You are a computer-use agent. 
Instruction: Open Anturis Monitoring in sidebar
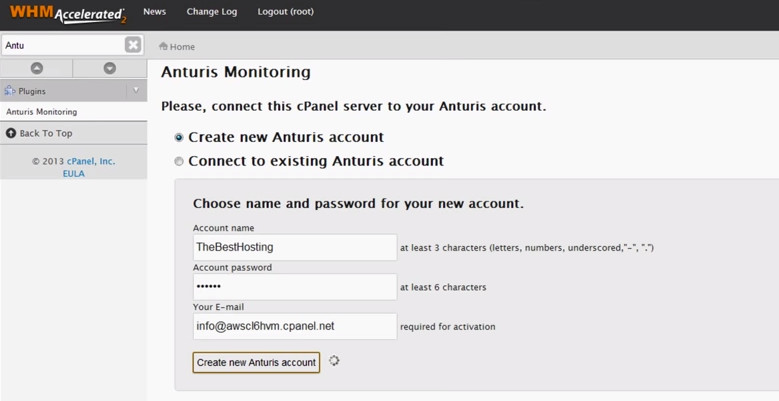(x=42, y=112)
